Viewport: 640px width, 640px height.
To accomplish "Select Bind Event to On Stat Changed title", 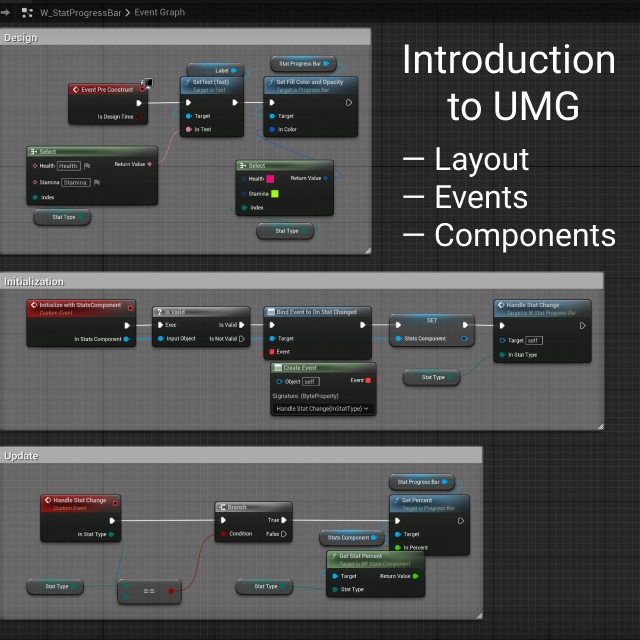I will coord(316,312).
